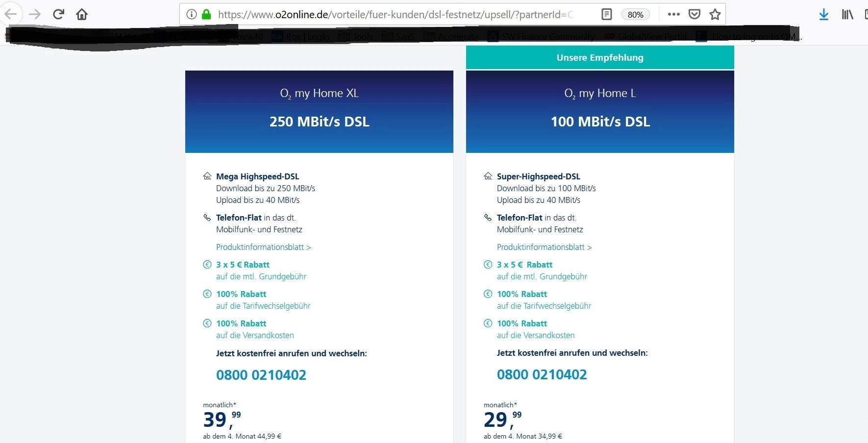Click the 39,99 monthly price
The height and width of the screenshot is (443, 868).
(222, 419)
